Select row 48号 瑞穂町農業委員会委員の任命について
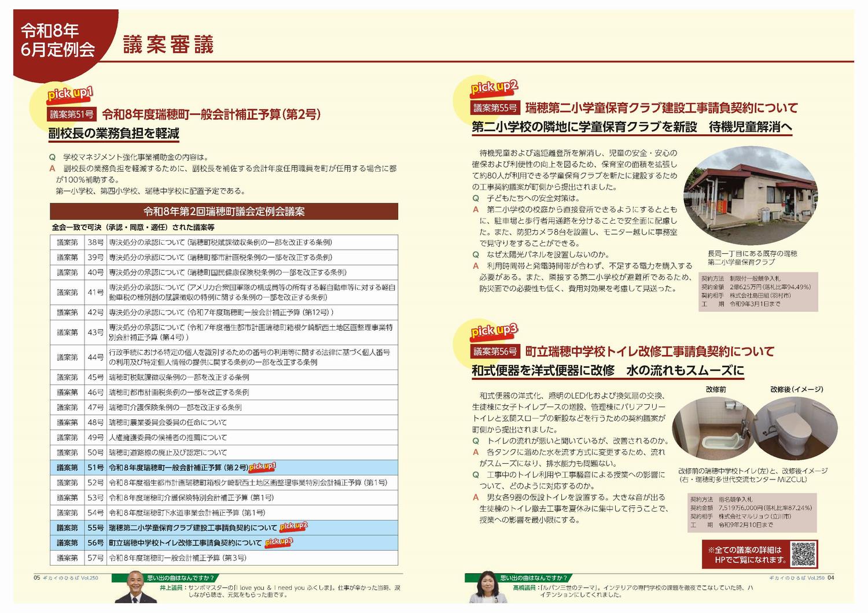Viewport: 868px width, 613px height. [224, 422]
